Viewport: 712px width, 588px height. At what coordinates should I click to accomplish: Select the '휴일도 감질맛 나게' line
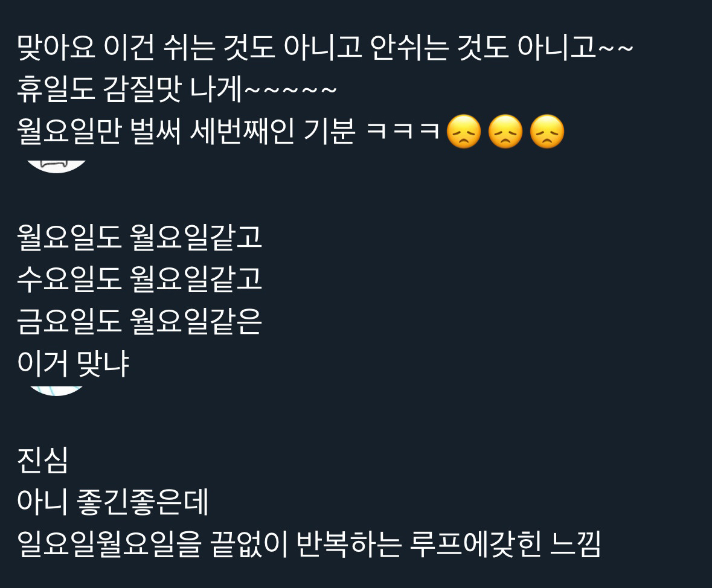point(177,89)
